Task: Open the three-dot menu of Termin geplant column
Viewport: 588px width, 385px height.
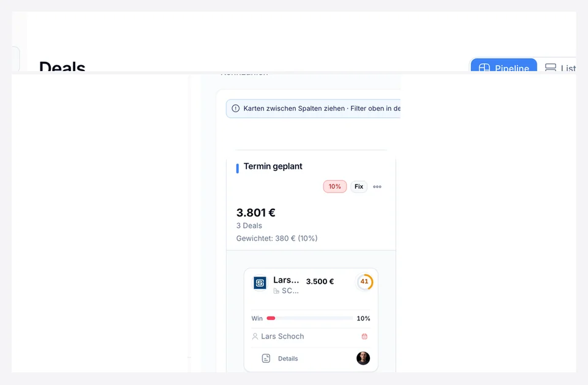Action: tap(377, 186)
